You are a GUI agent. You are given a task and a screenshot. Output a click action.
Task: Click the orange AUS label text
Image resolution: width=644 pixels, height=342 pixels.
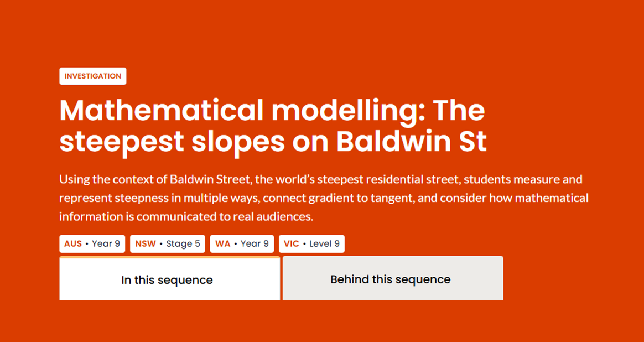[73, 243]
